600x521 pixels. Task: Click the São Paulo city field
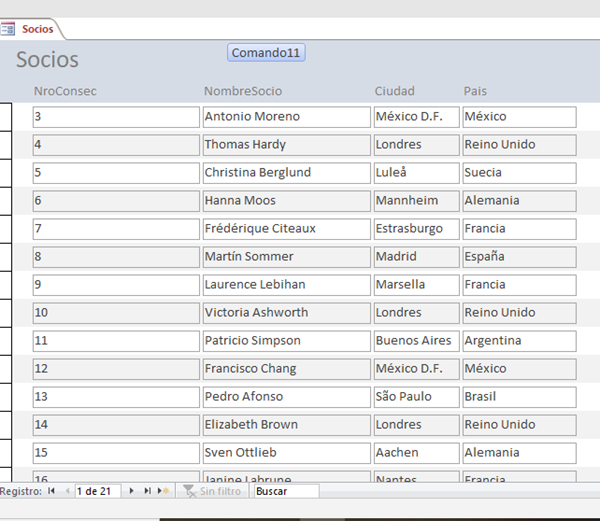[x=416, y=397]
